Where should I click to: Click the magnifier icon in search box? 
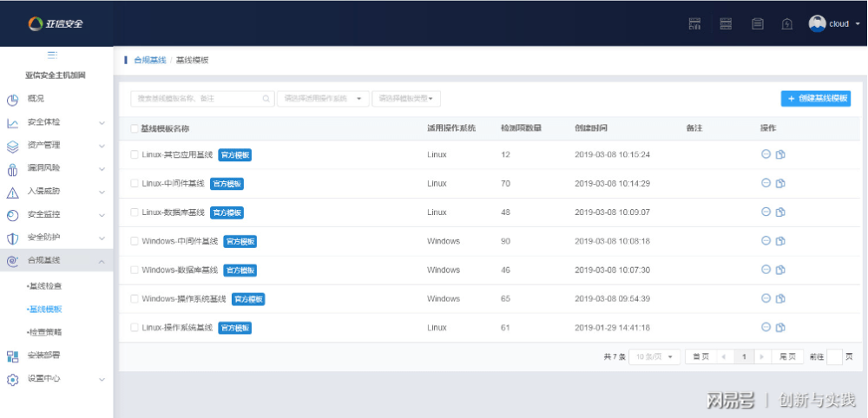pos(266,99)
